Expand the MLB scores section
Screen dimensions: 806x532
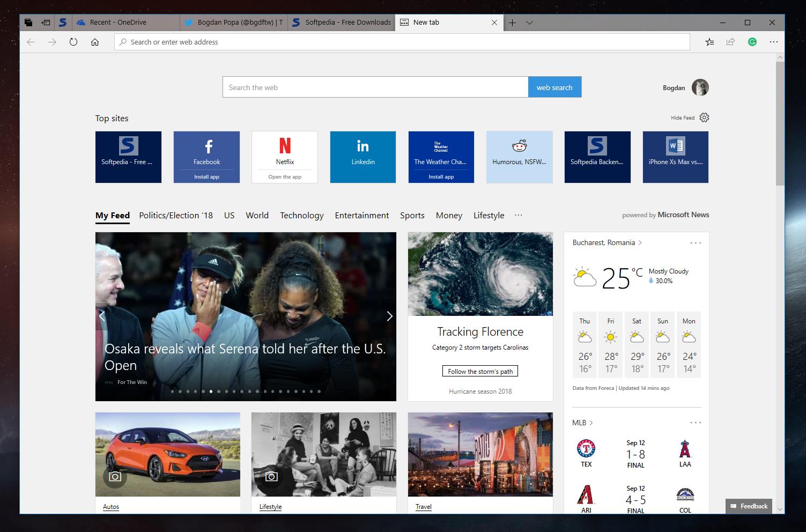coord(592,423)
